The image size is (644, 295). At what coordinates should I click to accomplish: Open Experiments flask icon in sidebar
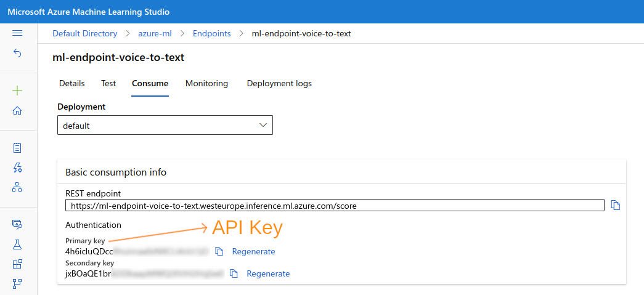click(x=17, y=244)
